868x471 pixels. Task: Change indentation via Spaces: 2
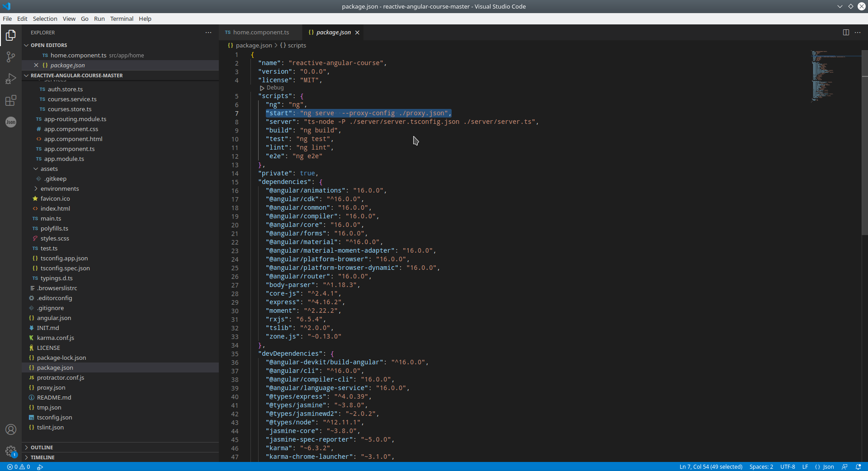(x=761, y=467)
